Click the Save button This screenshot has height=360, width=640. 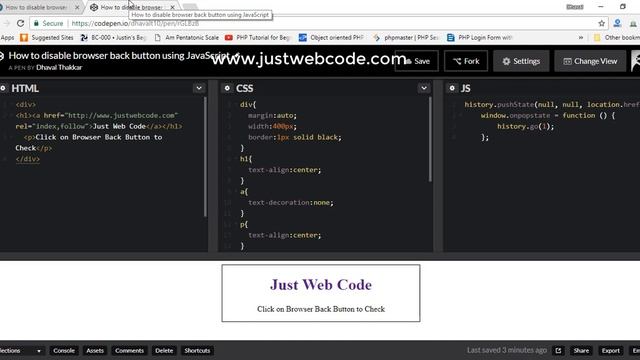[x=416, y=61]
